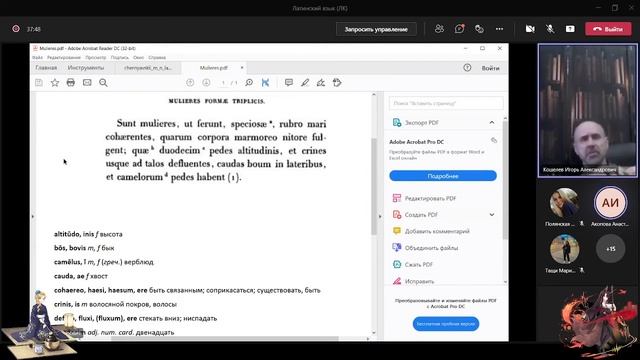
Task: Click the free trial blue button at panel bottom
Action: 446,324
